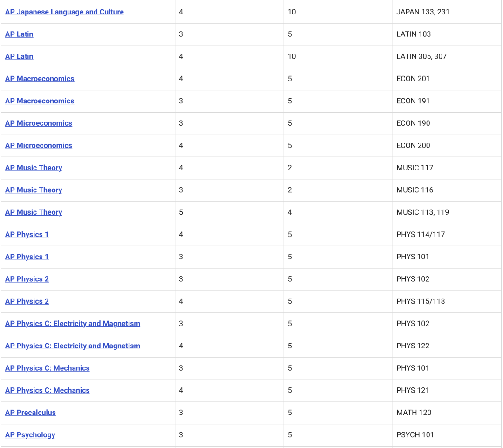Open AP Microeconomics link in ECON 190 row

point(39,123)
